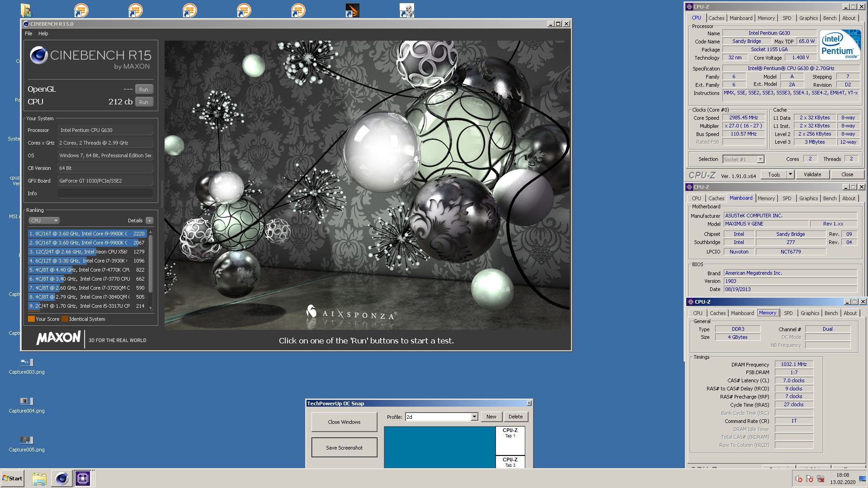Open the File menu in Cinebench

28,33
